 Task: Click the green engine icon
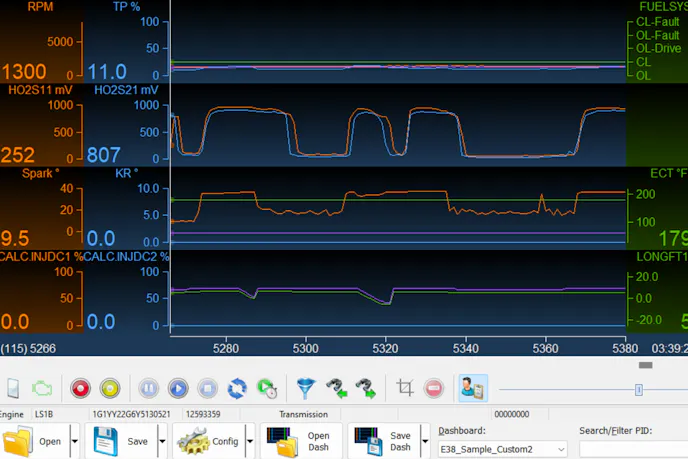click(x=43, y=388)
